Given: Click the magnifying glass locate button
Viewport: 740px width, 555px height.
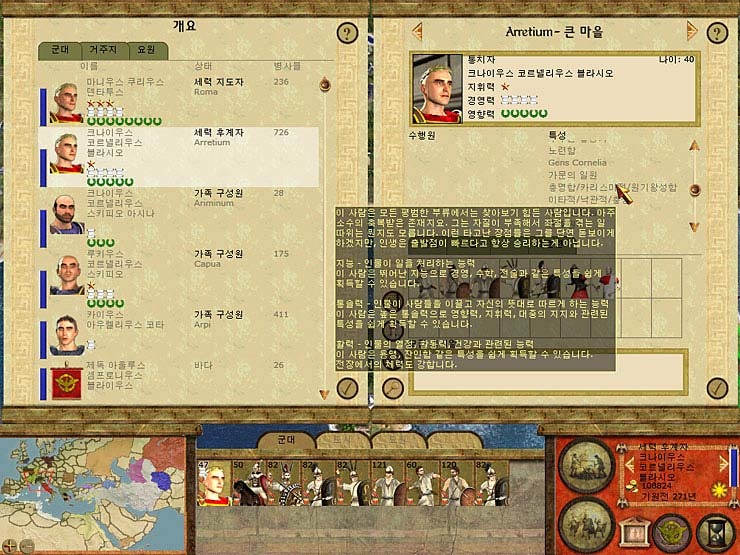Looking at the screenshot, I should pyautogui.click(x=393, y=388).
